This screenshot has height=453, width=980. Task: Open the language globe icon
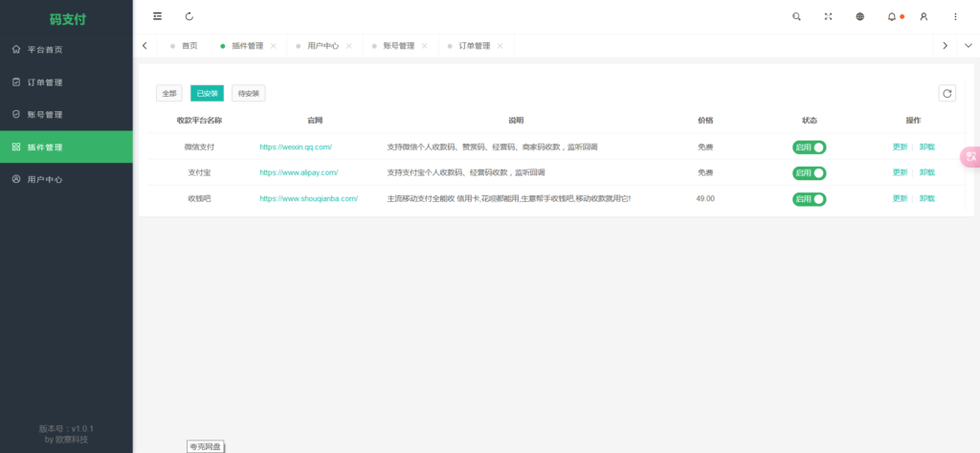(x=860, y=17)
